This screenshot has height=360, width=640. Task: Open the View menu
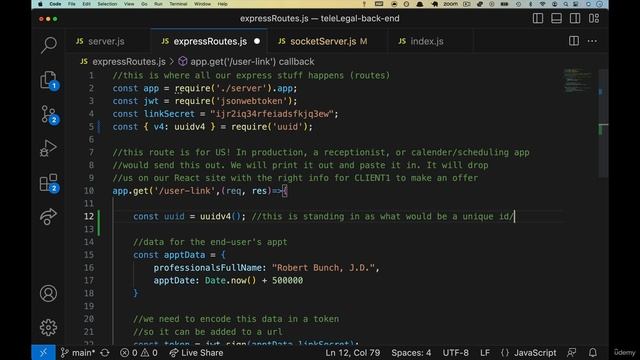129,4
